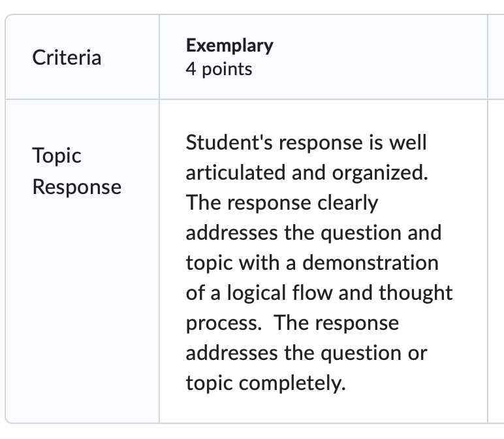Click the word Response in criterion name

coord(77,187)
